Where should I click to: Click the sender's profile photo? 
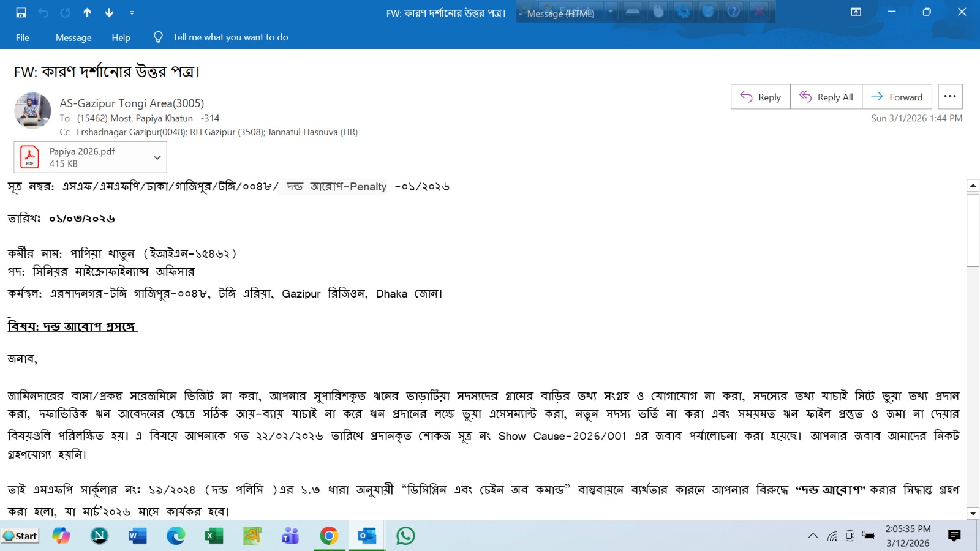click(x=33, y=111)
